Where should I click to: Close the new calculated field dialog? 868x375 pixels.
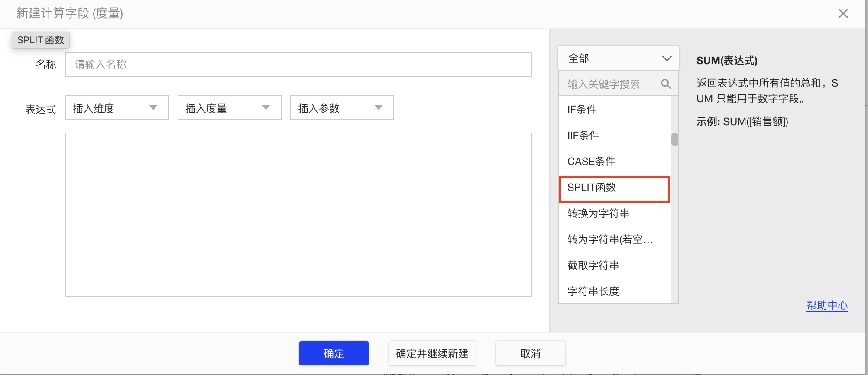(x=843, y=14)
